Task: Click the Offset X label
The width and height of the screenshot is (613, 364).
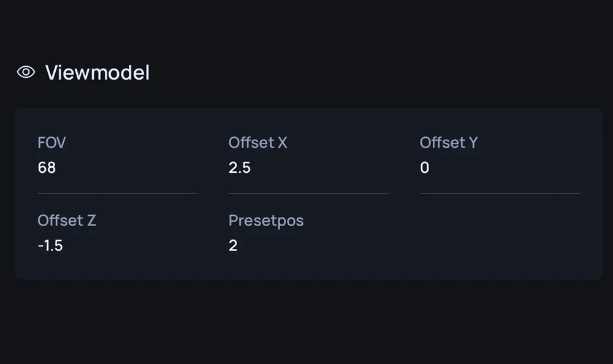Action: [x=257, y=143]
